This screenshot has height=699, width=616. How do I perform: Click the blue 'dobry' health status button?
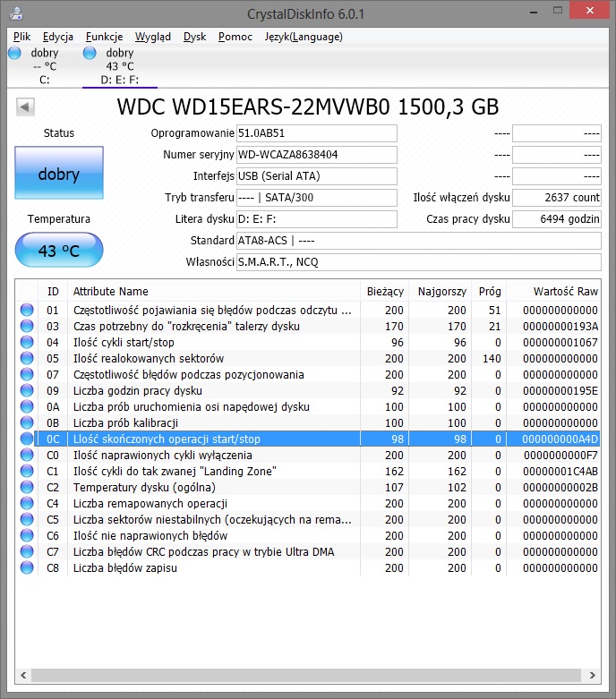[x=59, y=173]
